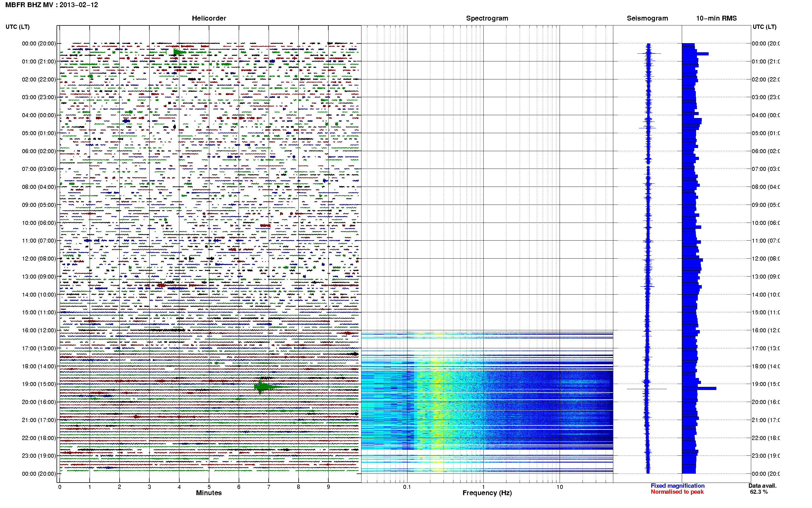Select left time label '16:00 (12:00)'
Screen dimensions: 812x508
39,330
